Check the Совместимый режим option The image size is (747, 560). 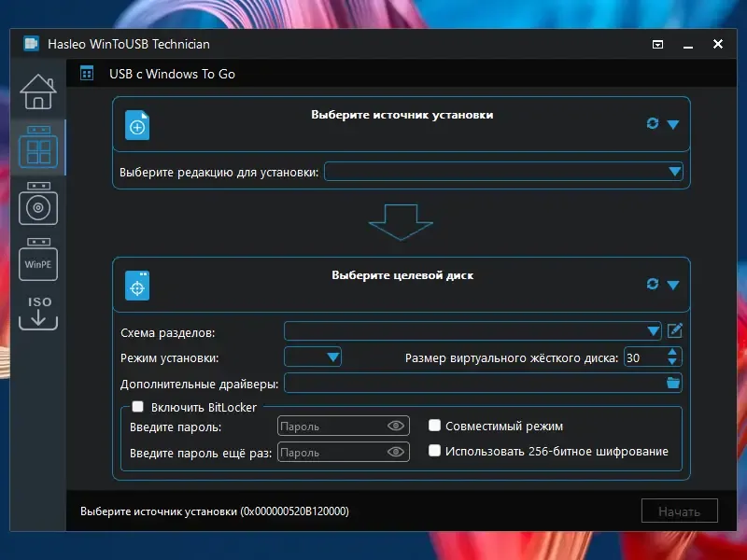pyautogui.click(x=434, y=426)
